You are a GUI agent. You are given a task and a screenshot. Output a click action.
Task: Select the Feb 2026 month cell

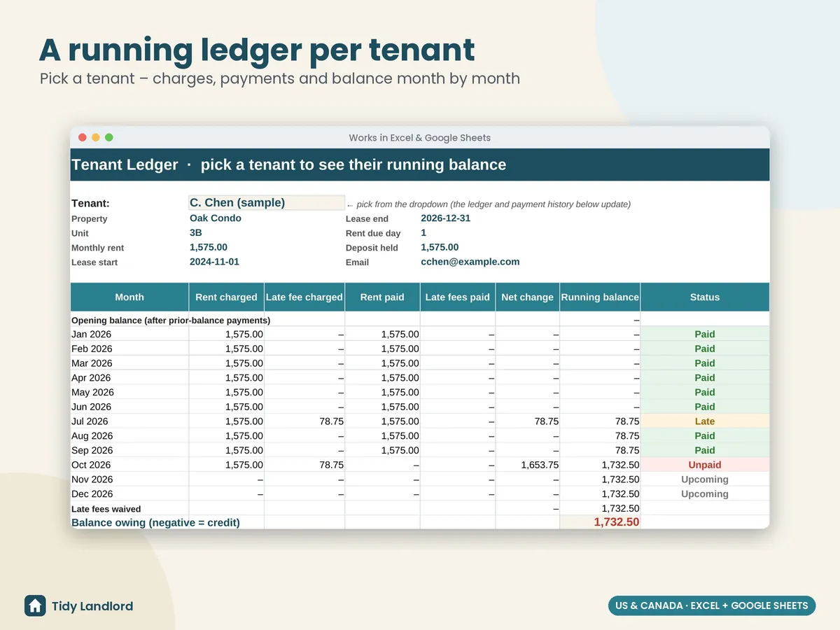pyautogui.click(x=129, y=349)
